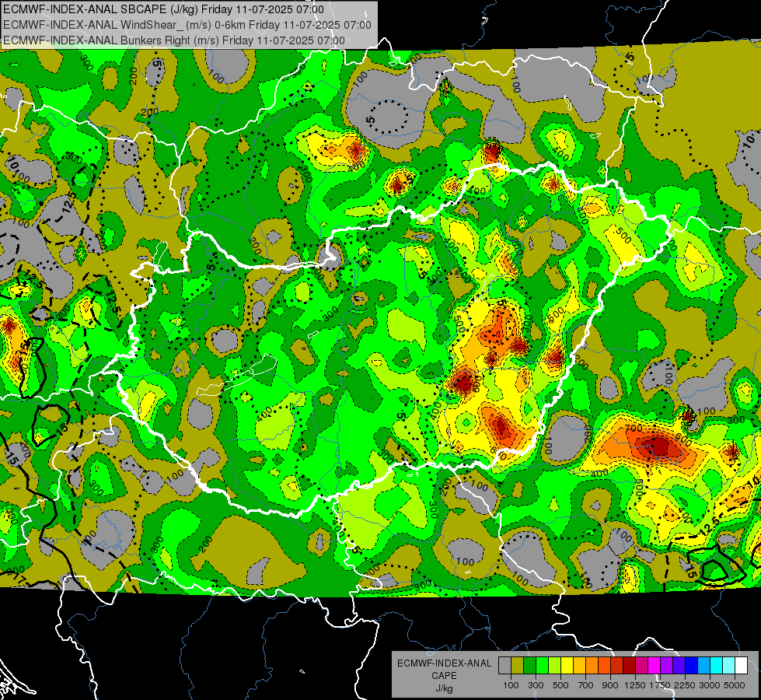The width and height of the screenshot is (761, 700).
Task: Select the cyan legend swatch
Action: (717, 665)
